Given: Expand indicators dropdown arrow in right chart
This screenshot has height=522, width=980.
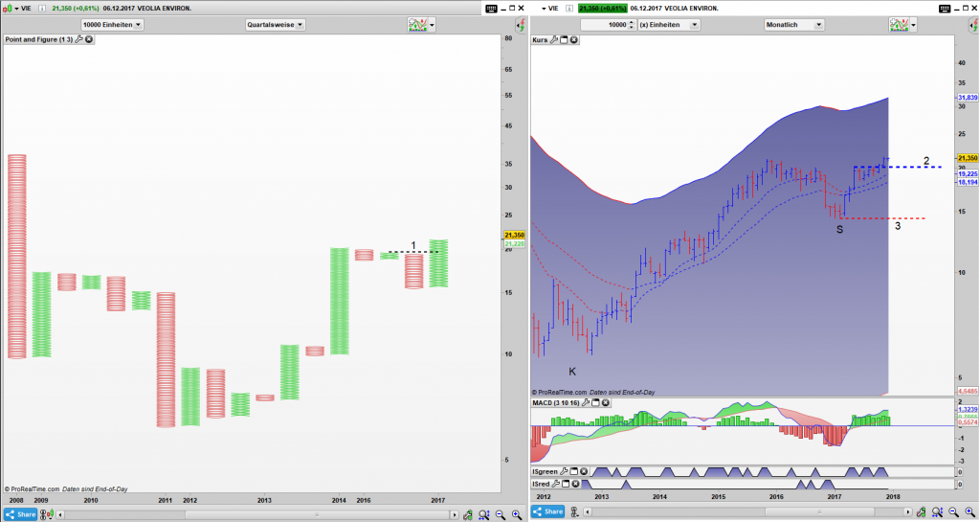Looking at the screenshot, I should pyautogui.click(x=913, y=26).
